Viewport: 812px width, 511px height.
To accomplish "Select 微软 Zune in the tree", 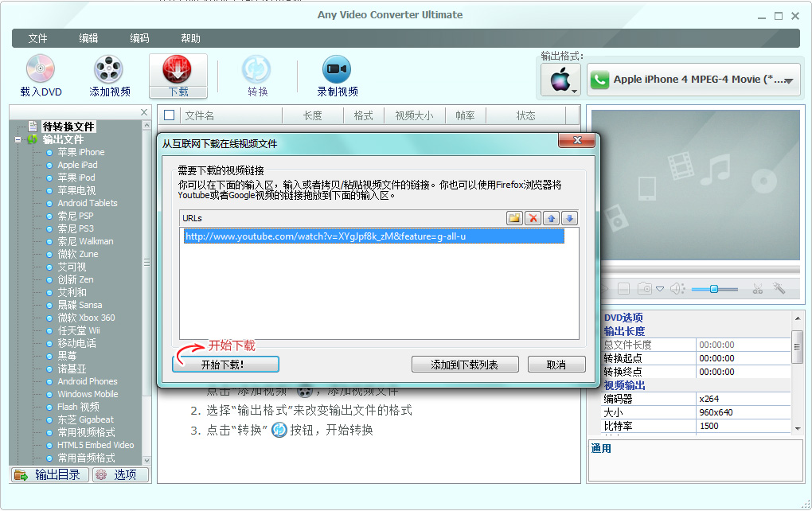I will (x=78, y=254).
